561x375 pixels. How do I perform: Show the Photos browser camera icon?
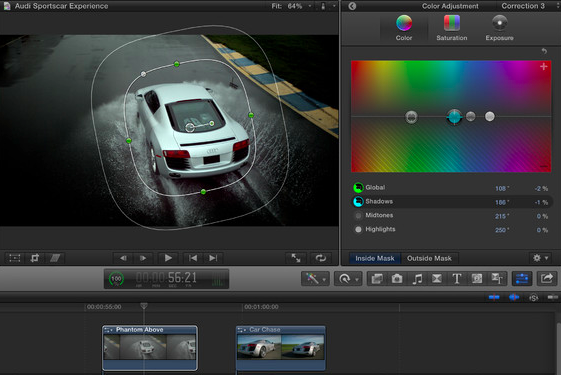point(397,278)
